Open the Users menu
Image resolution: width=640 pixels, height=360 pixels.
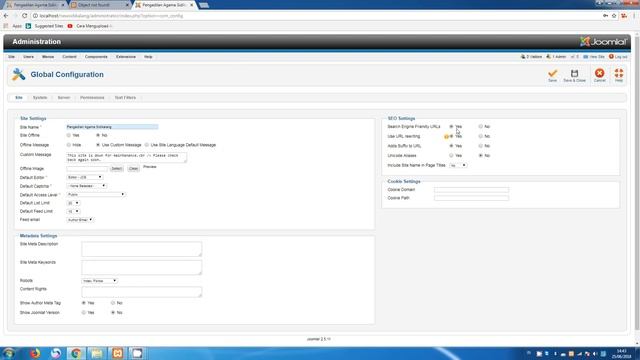[28, 57]
